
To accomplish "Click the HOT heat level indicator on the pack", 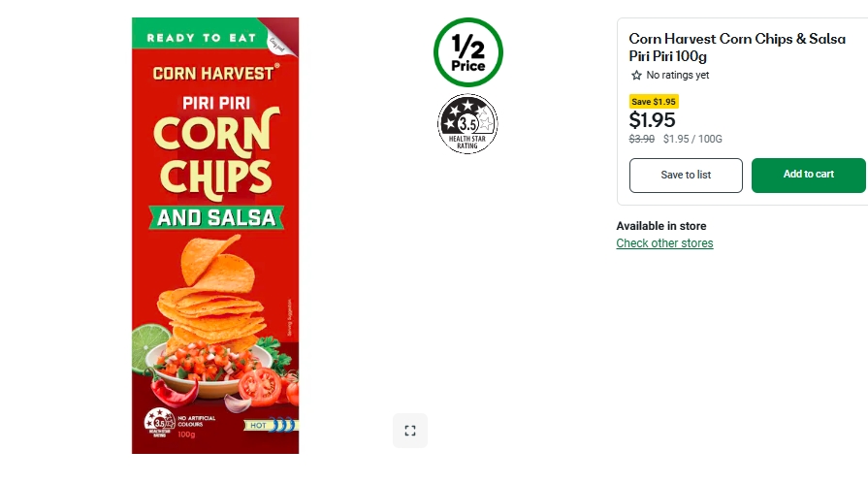I will tap(270, 425).
